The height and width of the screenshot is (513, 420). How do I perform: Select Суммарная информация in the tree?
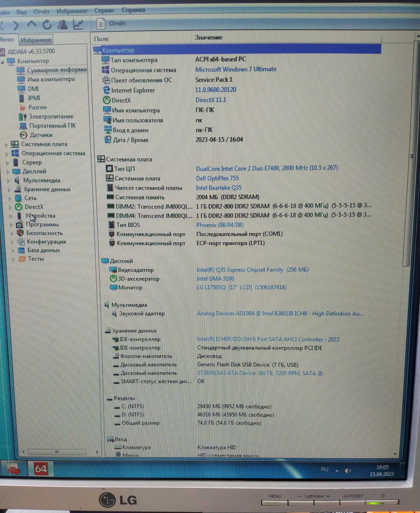(57, 70)
